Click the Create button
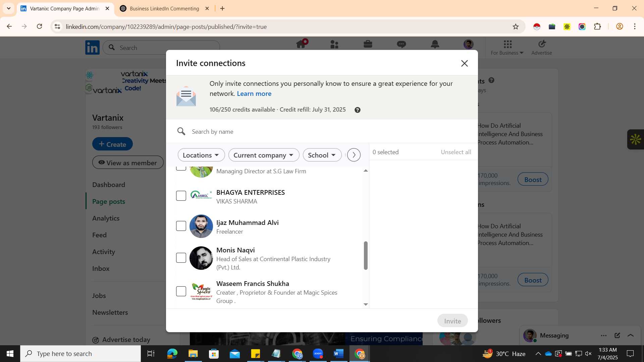 point(112,144)
